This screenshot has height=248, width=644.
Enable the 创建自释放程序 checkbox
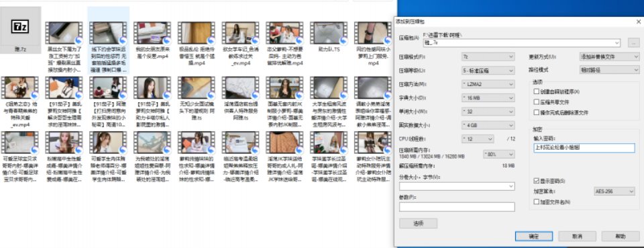pyautogui.click(x=536, y=91)
